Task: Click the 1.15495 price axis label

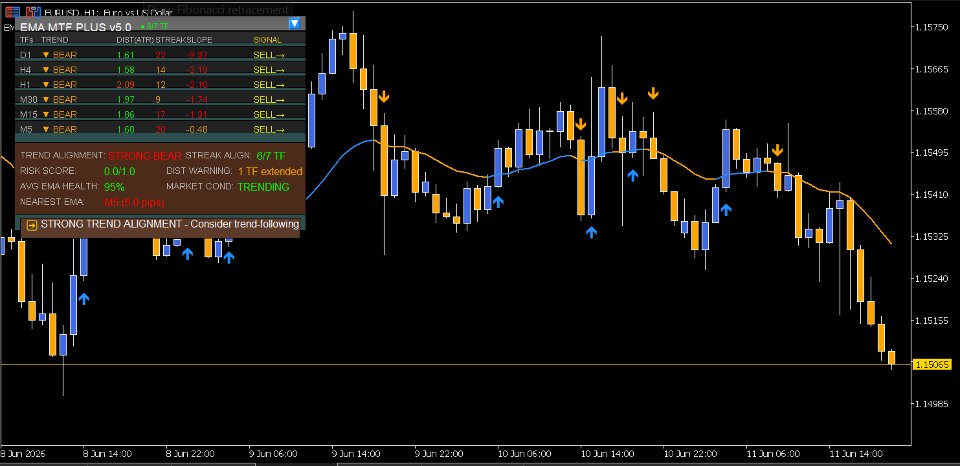Action: click(x=931, y=153)
